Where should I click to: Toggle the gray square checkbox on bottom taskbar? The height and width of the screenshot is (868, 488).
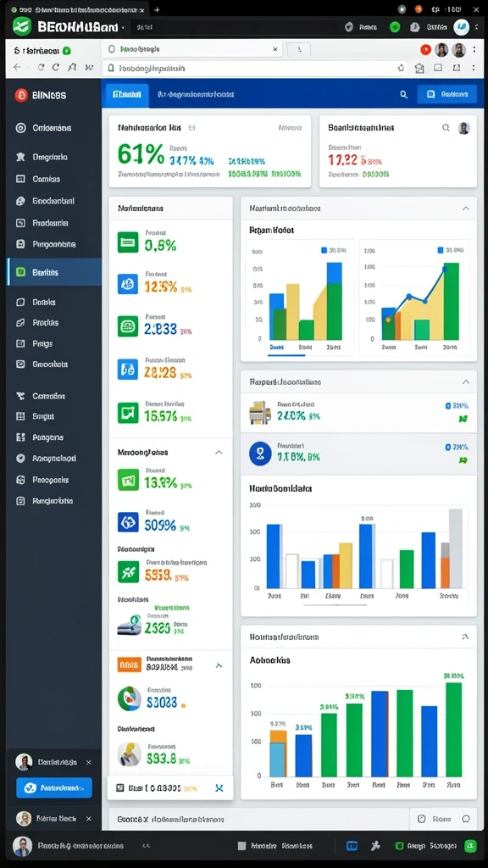[x=241, y=846]
